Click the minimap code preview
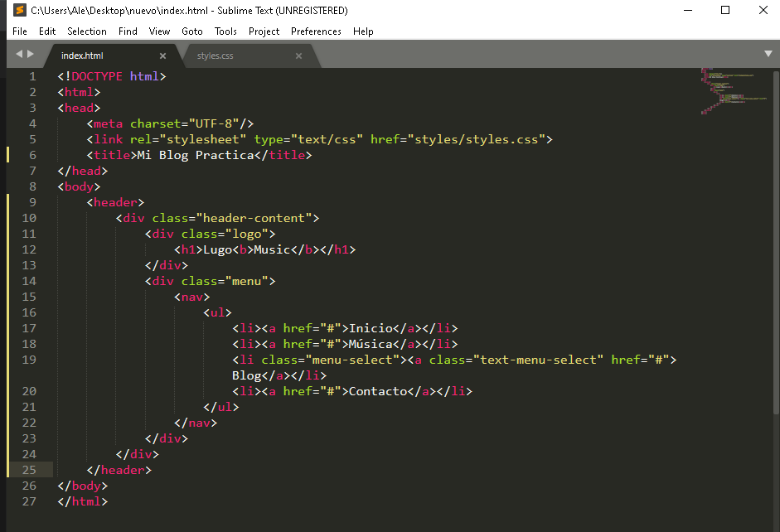The image size is (780, 532). 734,91
